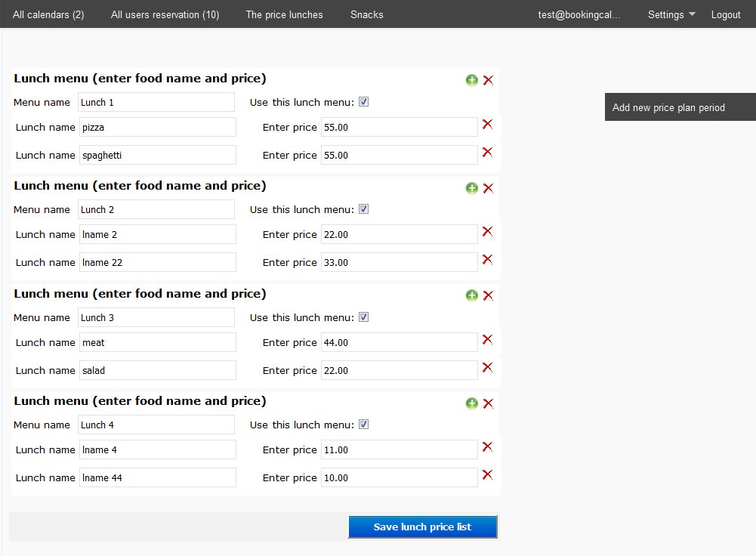Disable 'Use this lunch menu' for Lunch 4
Viewport: 756px width, 556px height.
click(363, 425)
